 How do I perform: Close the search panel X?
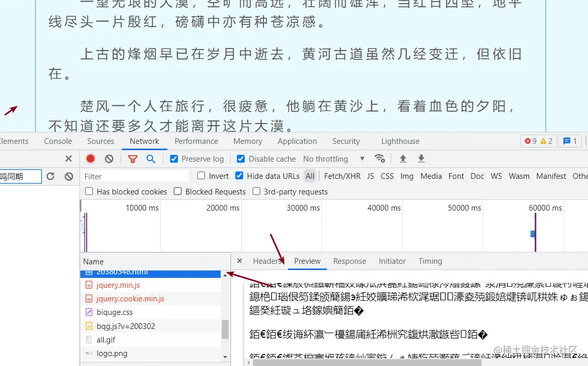point(68,158)
